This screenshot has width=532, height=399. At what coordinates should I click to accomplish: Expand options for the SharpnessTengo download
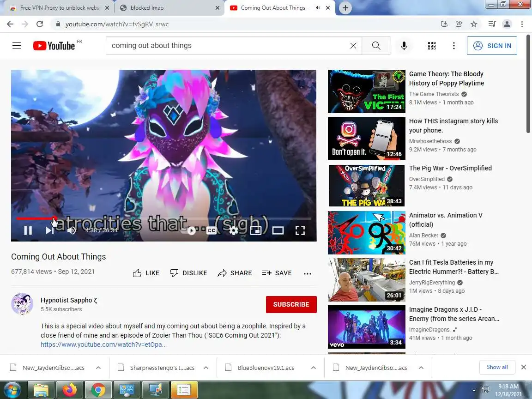click(x=206, y=368)
